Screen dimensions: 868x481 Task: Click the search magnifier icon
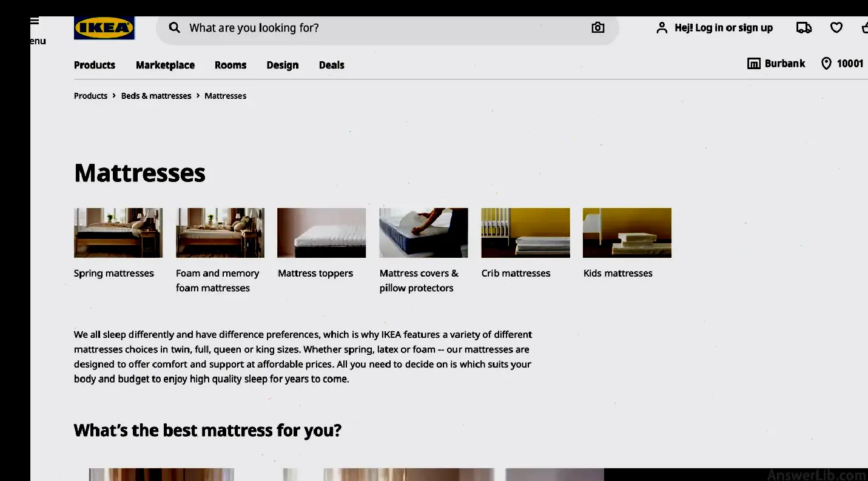point(174,28)
